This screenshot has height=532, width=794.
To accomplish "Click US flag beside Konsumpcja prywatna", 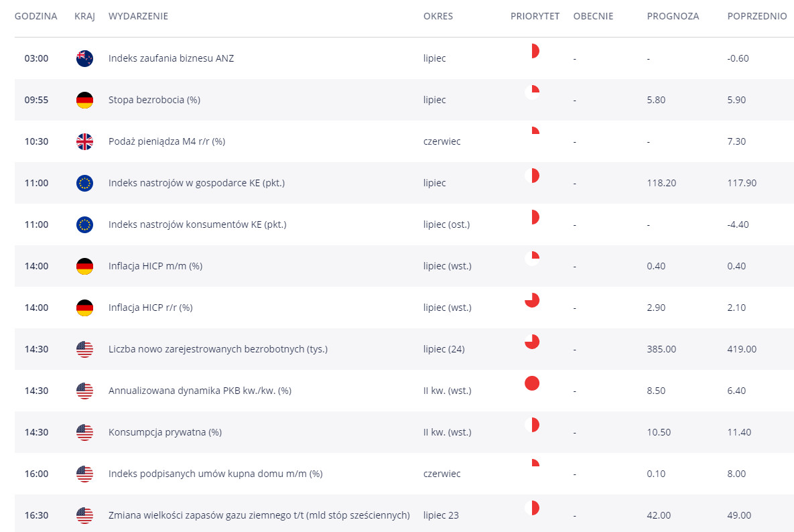I will click(84, 431).
